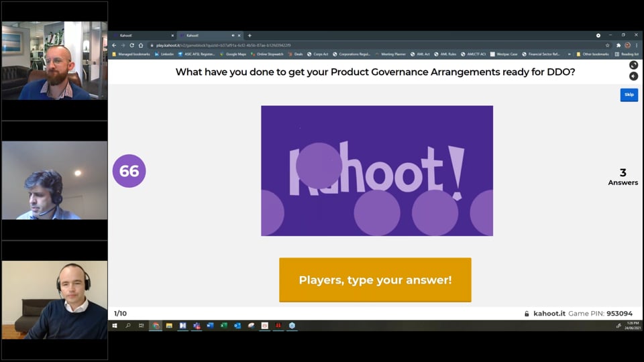Open the browser extensions puzzle icon

point(619,45)
